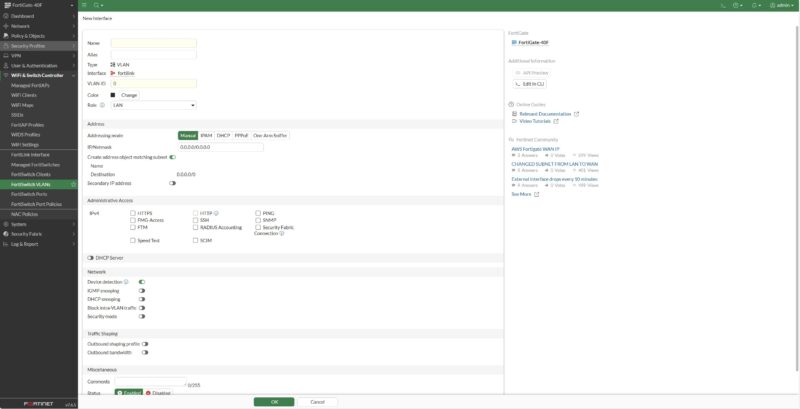800x409 pixels.
Task: Click the OK button
Action: (x=274, y=402)
